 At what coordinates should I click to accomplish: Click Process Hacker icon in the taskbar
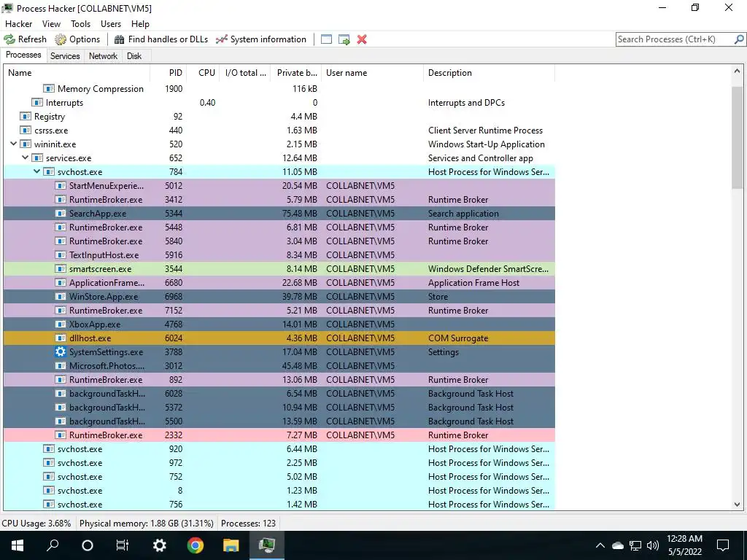(x=267, y=545)
